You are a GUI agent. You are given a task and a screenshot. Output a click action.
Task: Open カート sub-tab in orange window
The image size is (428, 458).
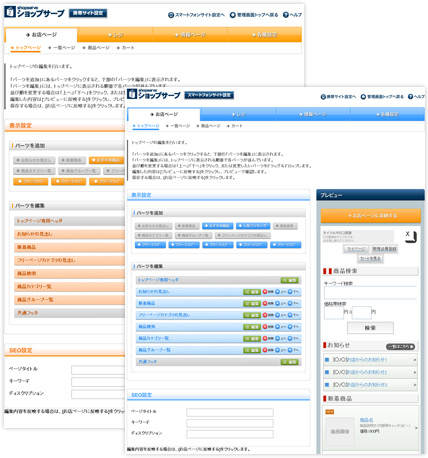(x=125, y=48)
